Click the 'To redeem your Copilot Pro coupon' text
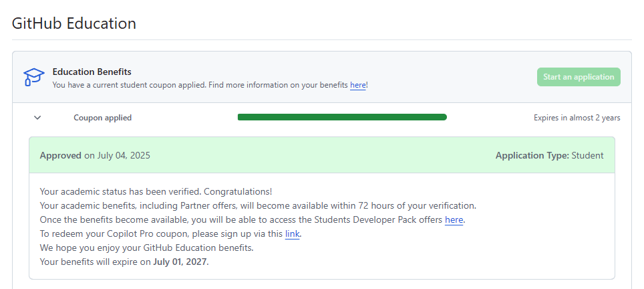Image resolution: width=644 pixels, height=289 pixels. [x=161, y=233]
